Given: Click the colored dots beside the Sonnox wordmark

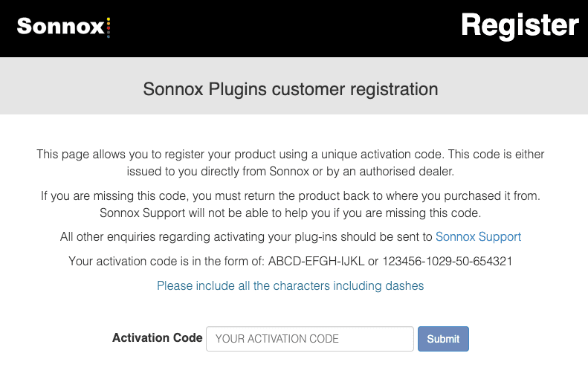Looking at the screenshot, I should (x=109, y=27).
